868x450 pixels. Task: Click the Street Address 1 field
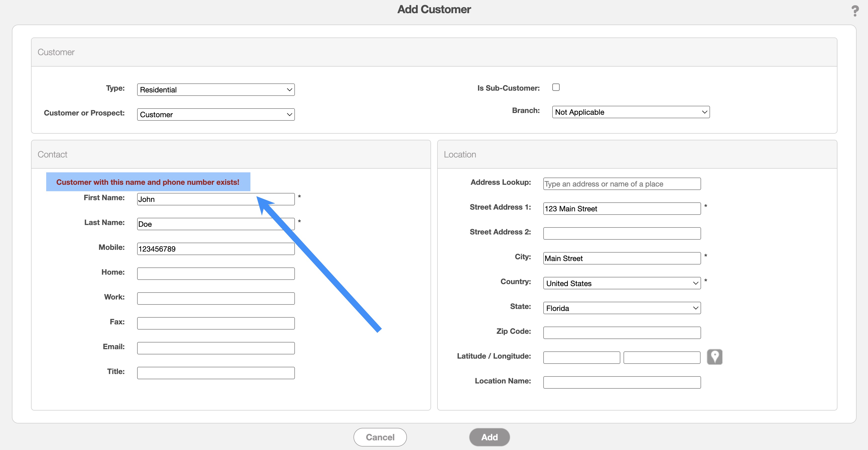(x=622, y=209)
